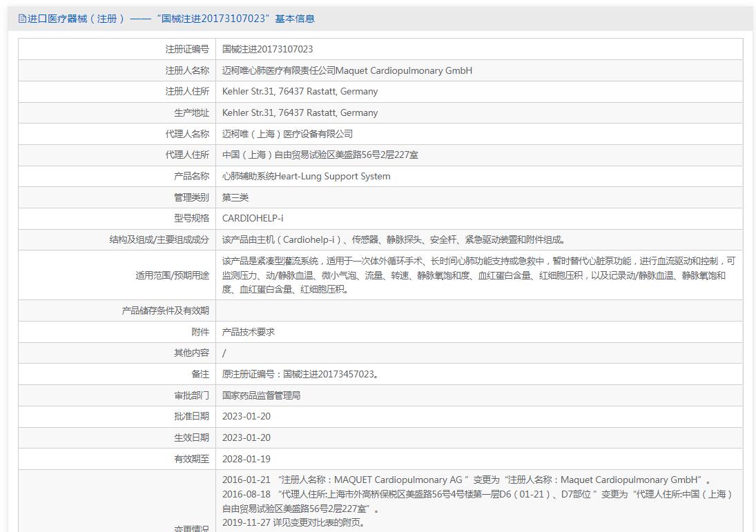Click the 2023-01-20 date in 生效日期 row
The image size is (756, 532).
tap(246, 437)
